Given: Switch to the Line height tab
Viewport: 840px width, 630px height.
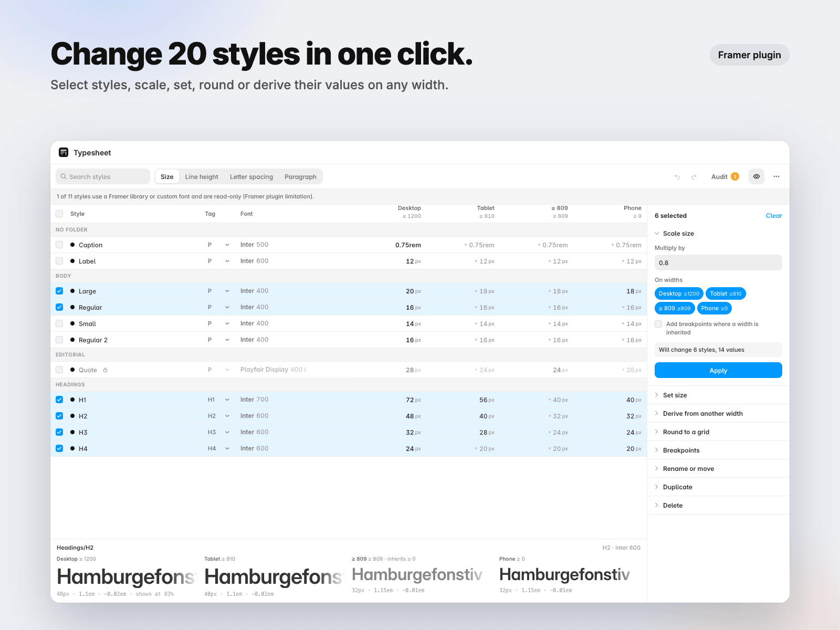Looking at the screenshot, I should (202, 177).
